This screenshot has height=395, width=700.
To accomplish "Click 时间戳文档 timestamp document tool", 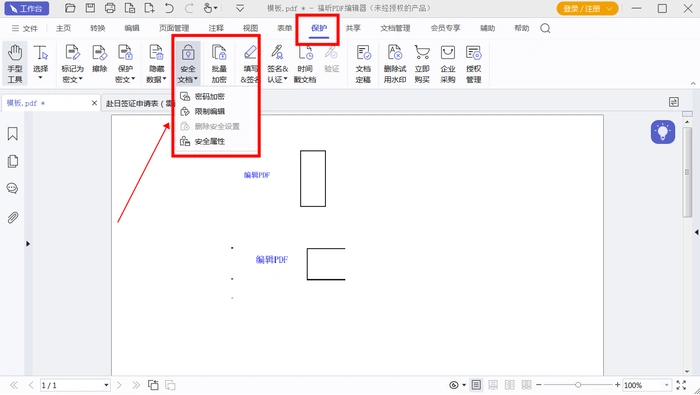I will [x=305, y=63].
